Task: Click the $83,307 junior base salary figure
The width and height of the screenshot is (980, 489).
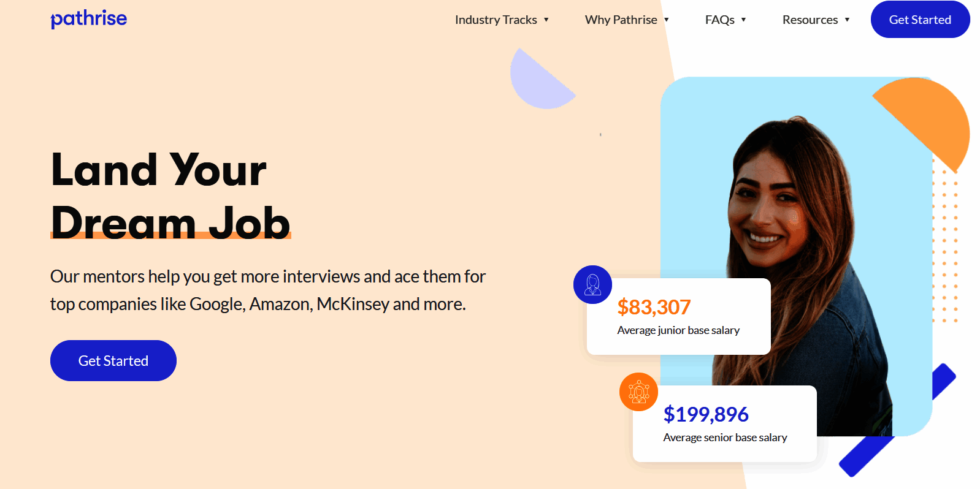Action: (x=654, y=307)
